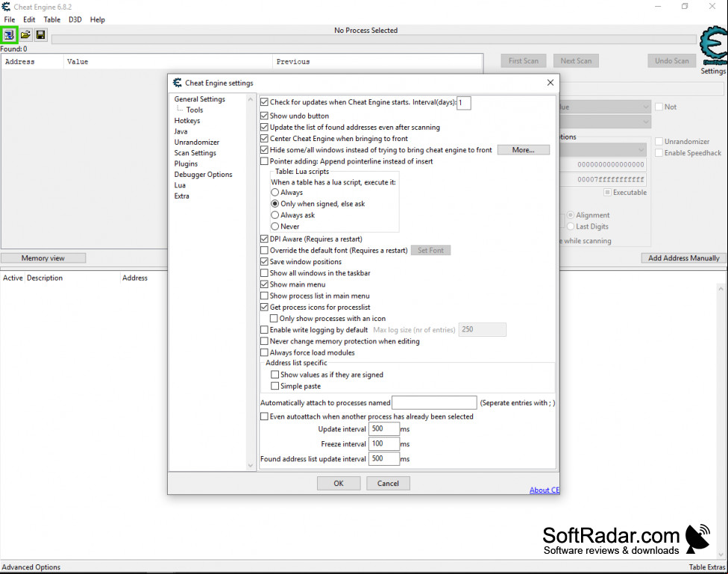Open the D3D menu
Screen dimensions: 728x574
pos(75,19)
